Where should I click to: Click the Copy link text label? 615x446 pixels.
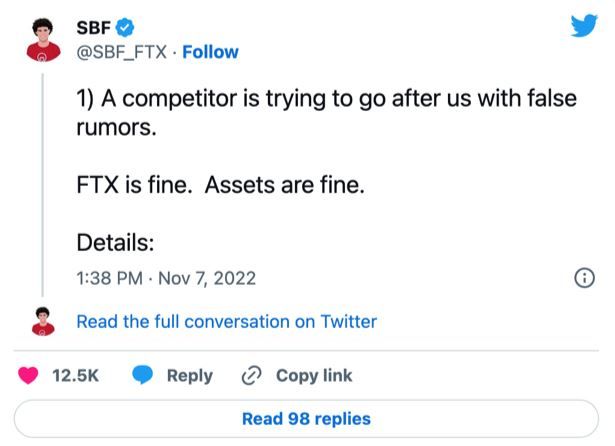313,375
